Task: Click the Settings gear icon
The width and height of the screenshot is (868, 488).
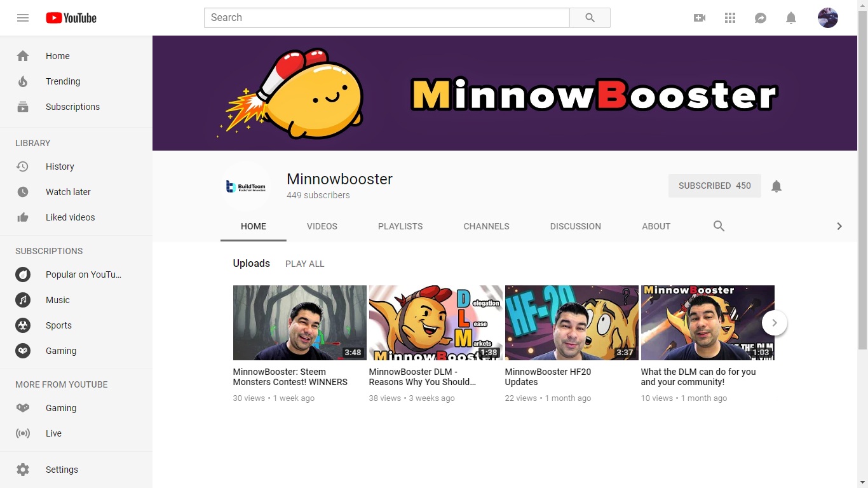Action: click(x=23, y=470)
